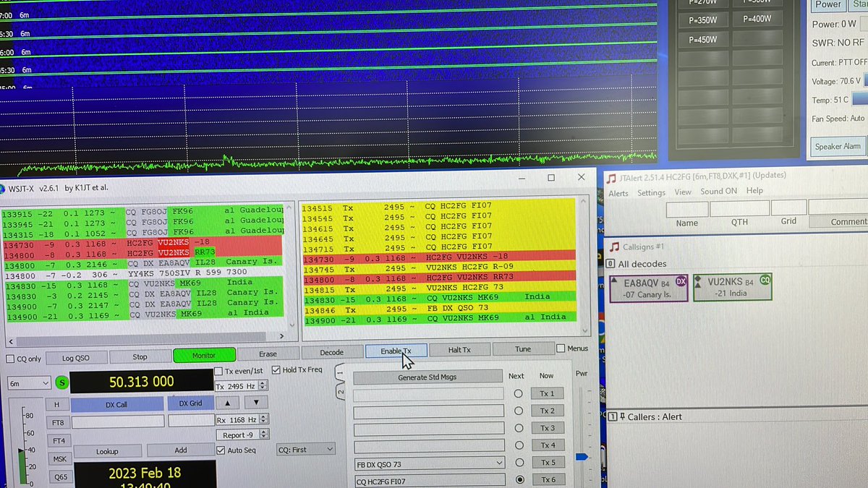Click the down arrow Rx-to-Tx frequency button
This screenshot has width=868, height=488.
[256, 402]
